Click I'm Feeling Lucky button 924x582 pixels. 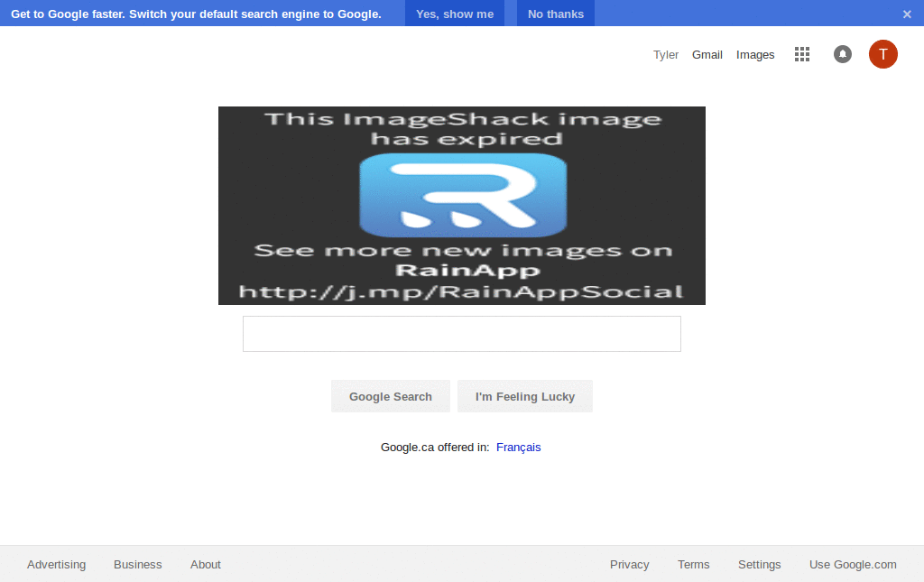click(524, 396)
